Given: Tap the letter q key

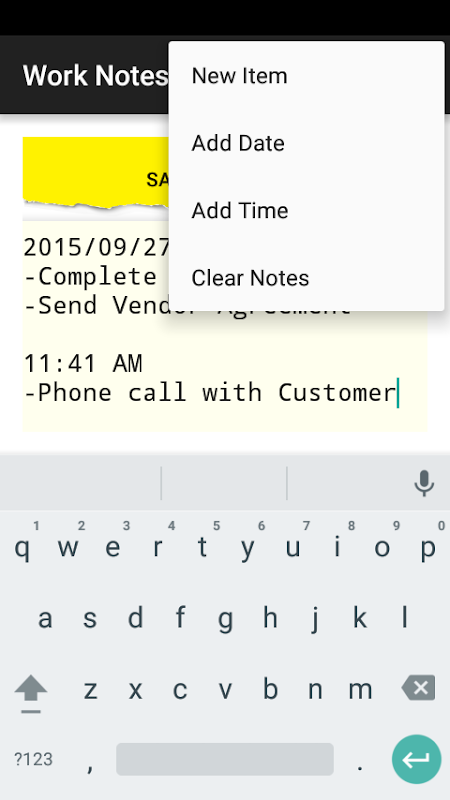Looking at the screenshot, I should tap(22, 547).
